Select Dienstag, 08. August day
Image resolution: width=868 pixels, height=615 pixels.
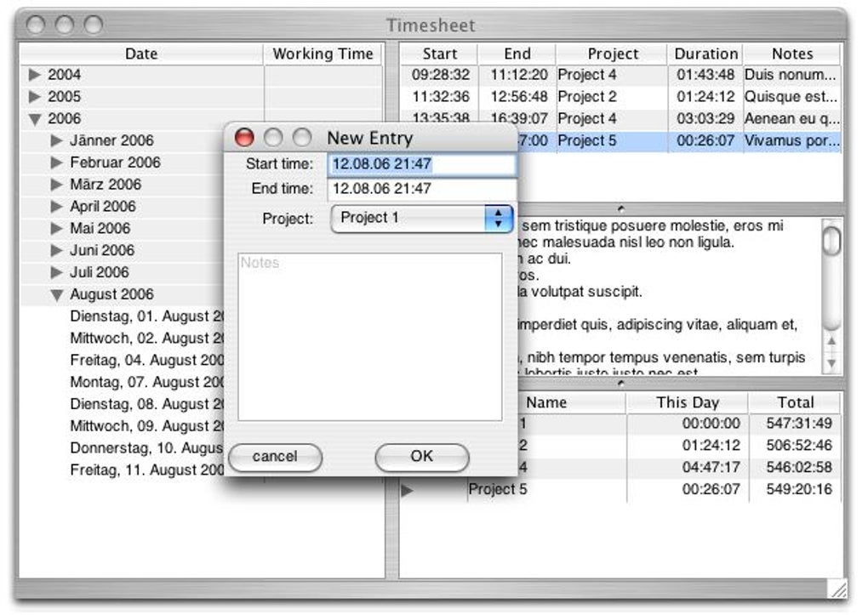146,404
